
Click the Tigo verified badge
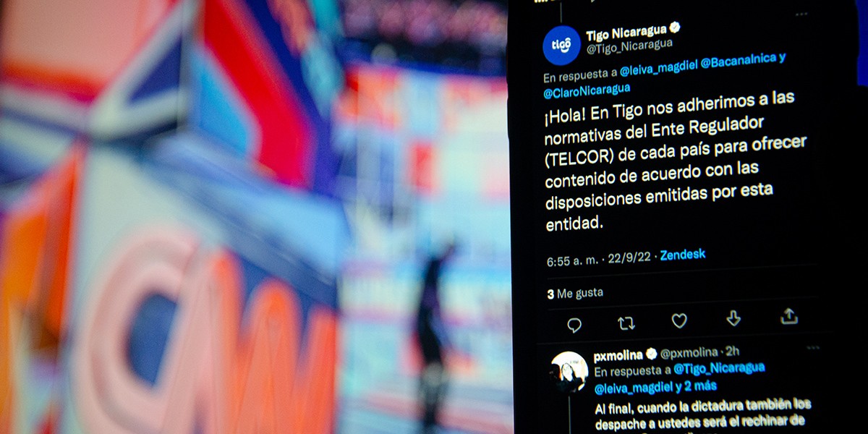[x=674, y=28]
